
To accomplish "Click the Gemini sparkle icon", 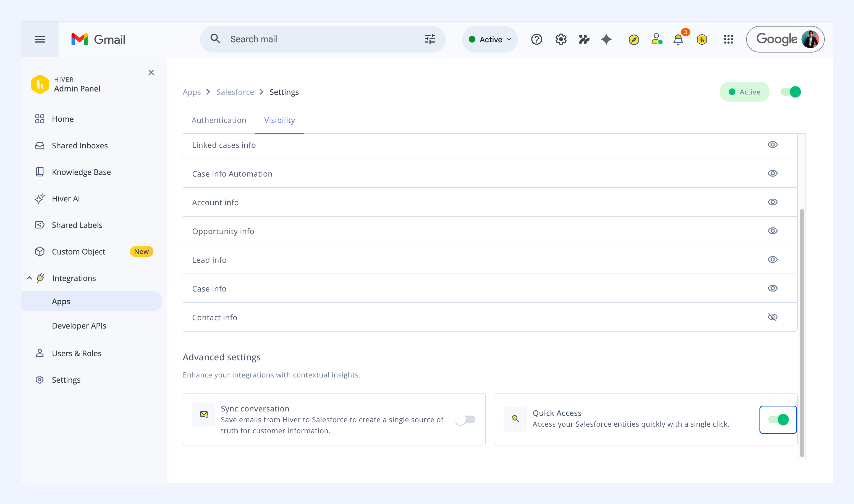I will point(606,40).
